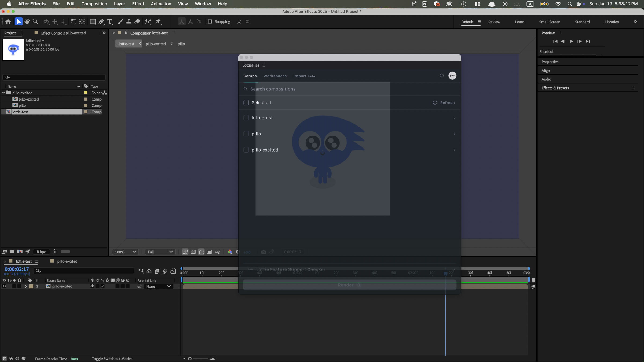Collapse the pillo-excited folder
Viewport: 644px width, 362px height.
[3, 93]
